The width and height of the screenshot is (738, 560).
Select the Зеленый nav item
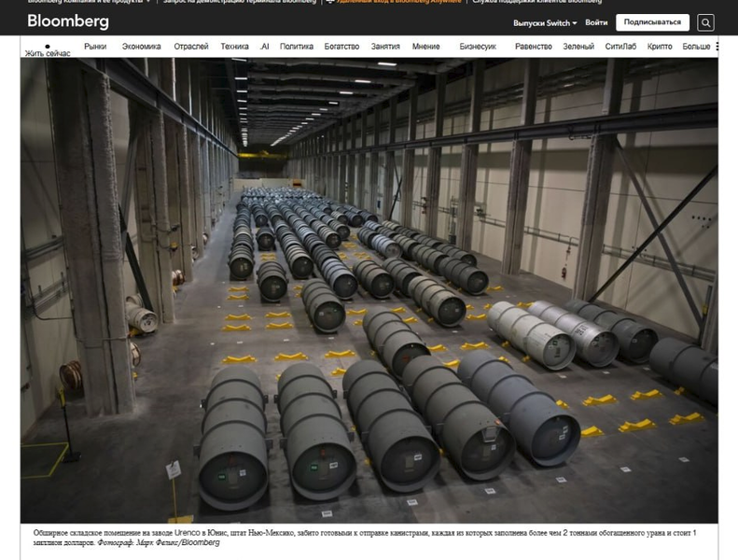(x=578, y=46)
